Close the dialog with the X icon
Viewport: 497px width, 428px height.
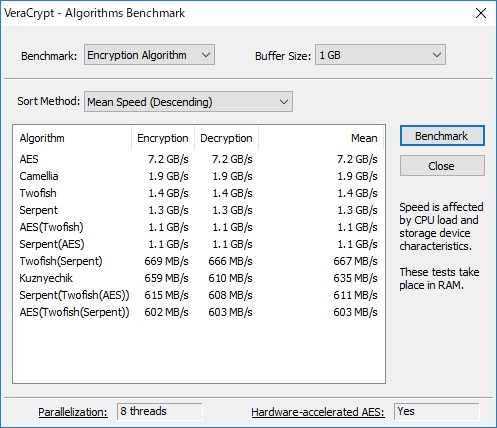(481, 13)
